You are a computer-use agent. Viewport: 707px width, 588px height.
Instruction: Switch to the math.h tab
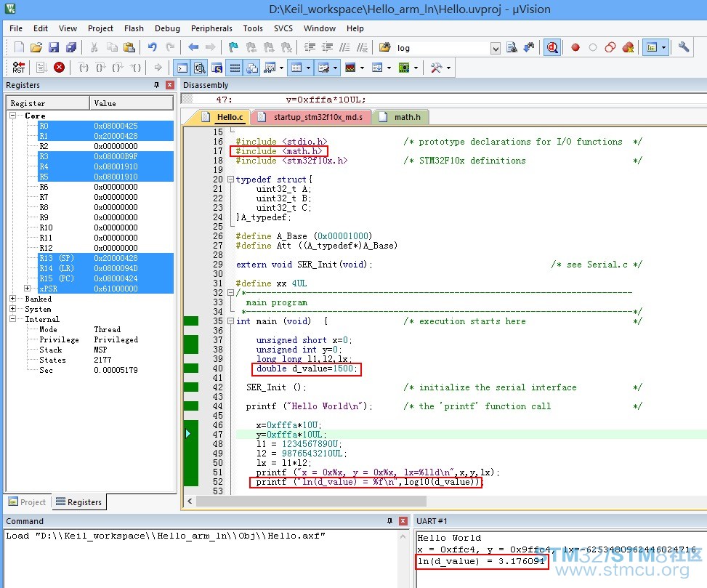click(x=401, y=117)
